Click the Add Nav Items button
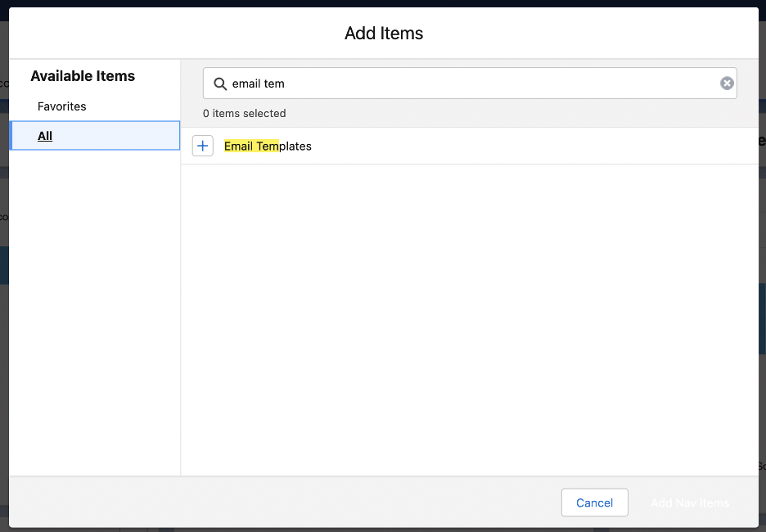Viewport: 766px width, 532px height. click(x=690, y=503)
